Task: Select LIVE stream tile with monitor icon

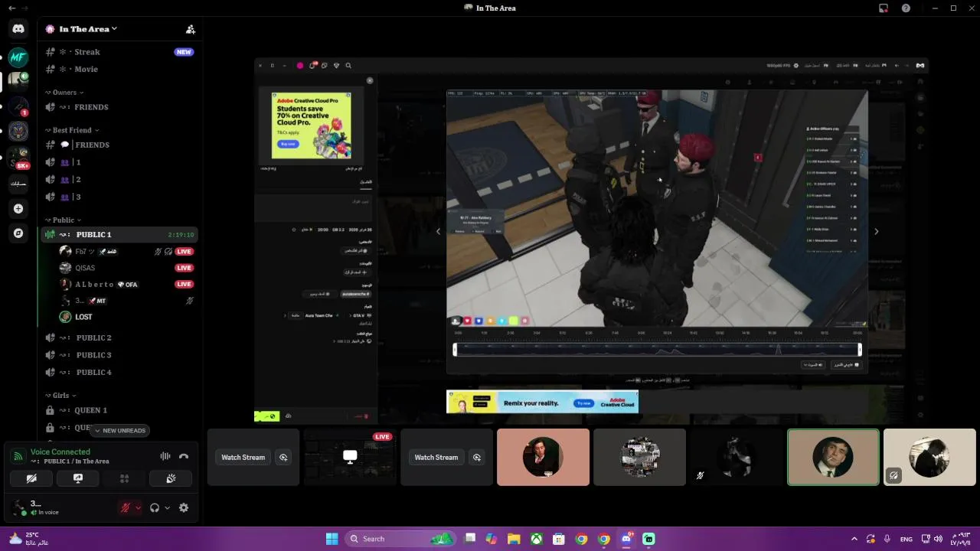Action: [350, 457]
